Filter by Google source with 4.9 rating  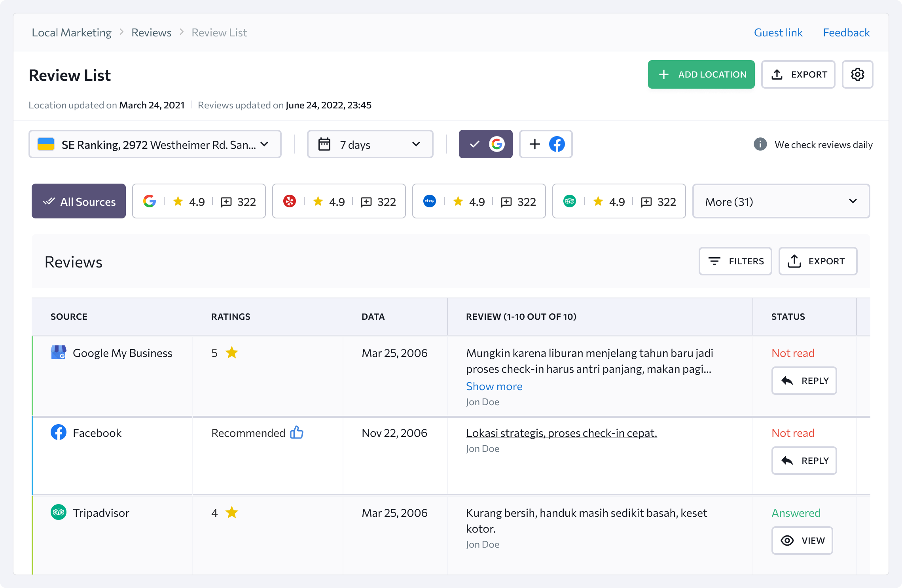(x=199, y=201)
